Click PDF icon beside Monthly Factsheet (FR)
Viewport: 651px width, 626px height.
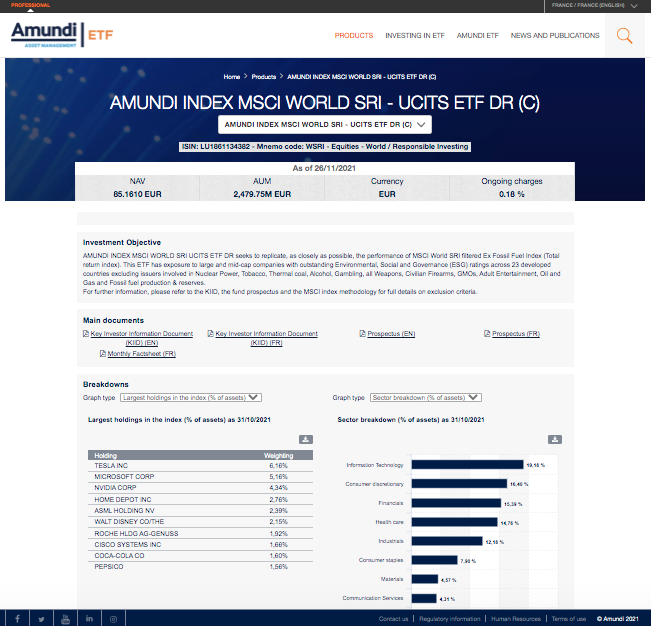(x=103, y=353)
